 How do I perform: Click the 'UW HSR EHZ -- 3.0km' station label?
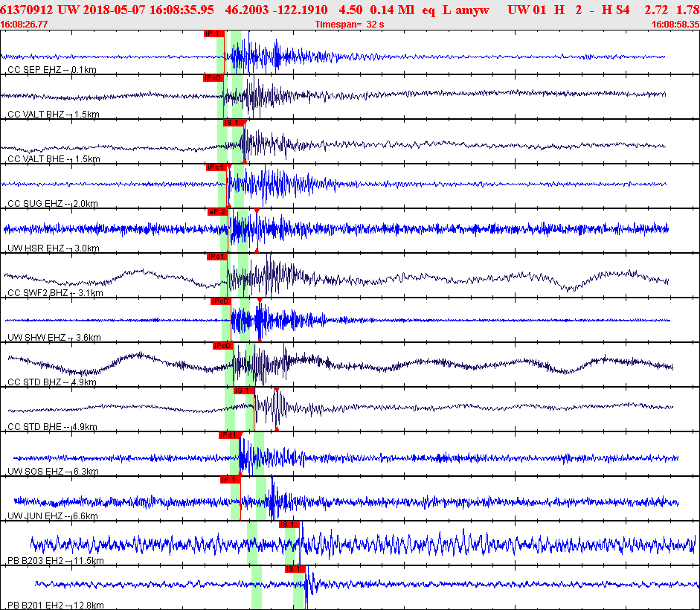click(x=54, y=248)
